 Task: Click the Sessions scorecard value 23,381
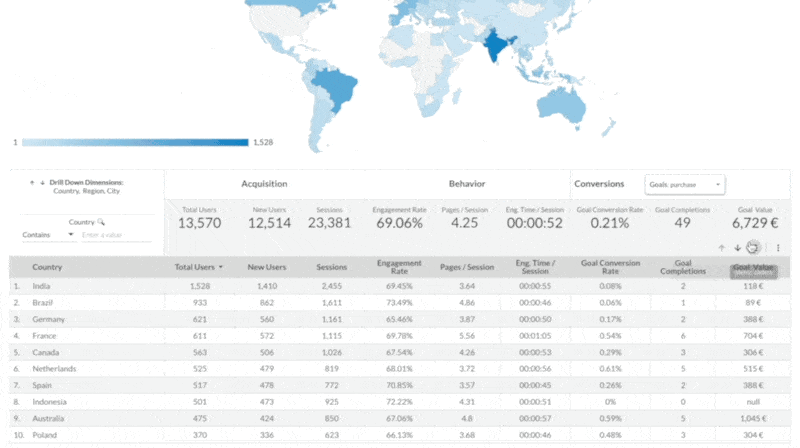(330, 223)
